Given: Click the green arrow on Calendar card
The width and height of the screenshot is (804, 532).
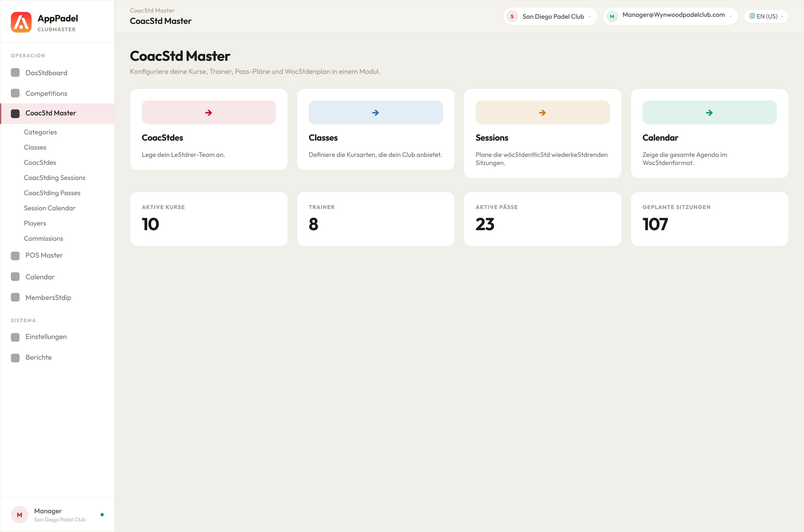Looking at the screenshot, I should pos(709,113).
